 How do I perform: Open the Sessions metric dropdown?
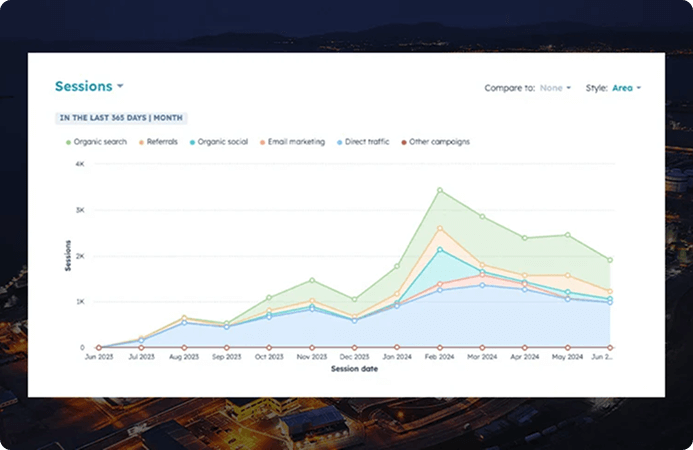tap(89, 87)
